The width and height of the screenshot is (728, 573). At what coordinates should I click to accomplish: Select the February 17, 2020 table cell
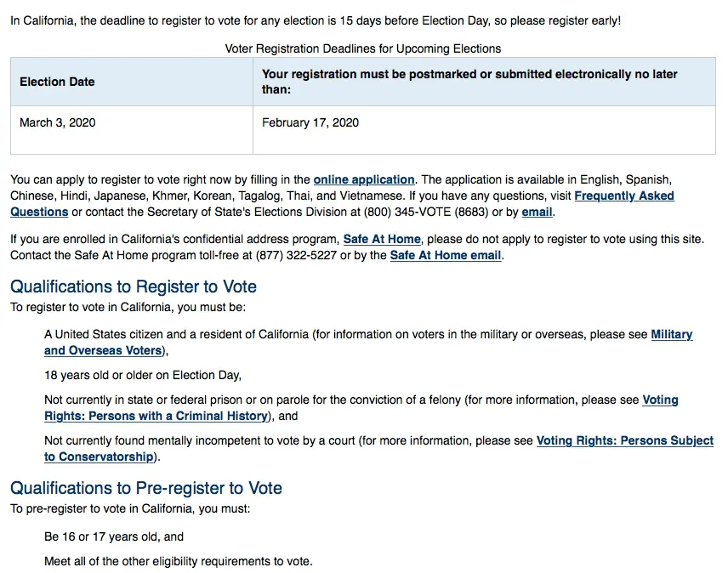pyautogui.click(x=310, y=122)
